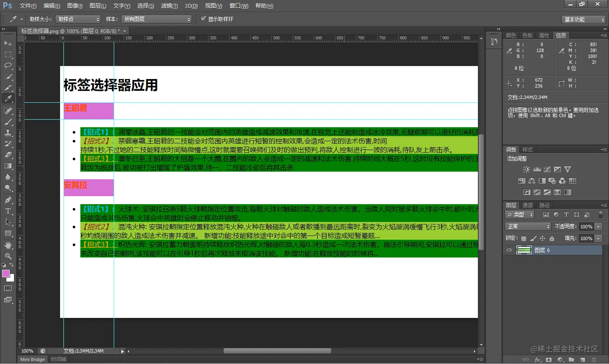Toggle 显示取样环 checkbox

(x=203, y=19)
